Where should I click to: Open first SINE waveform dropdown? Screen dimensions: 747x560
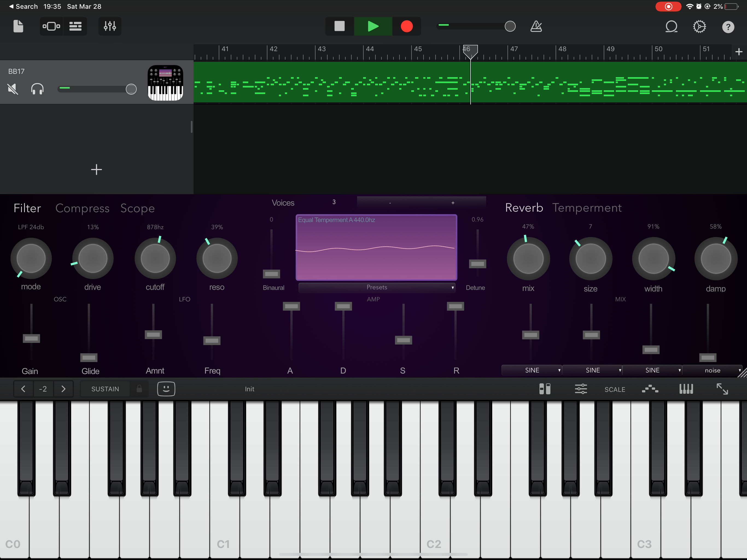pos(532,370)
